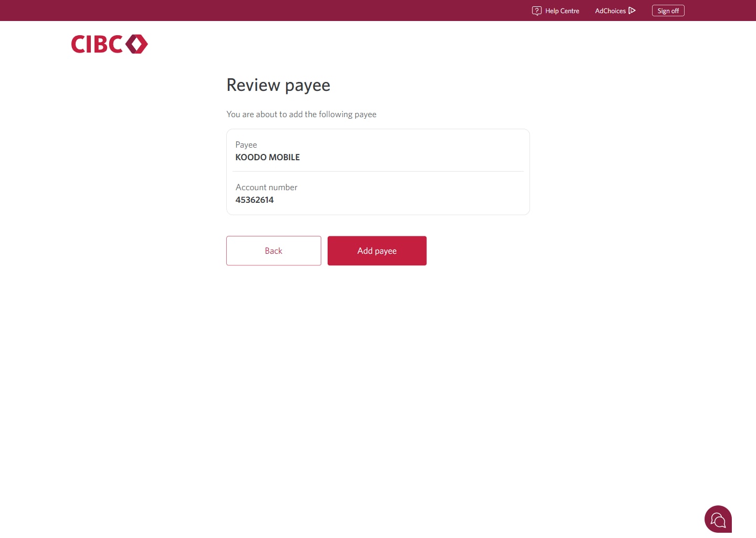This screenshot has width=756, height=538.
Task: Open the AdChoices link
Action: point(615,11)
